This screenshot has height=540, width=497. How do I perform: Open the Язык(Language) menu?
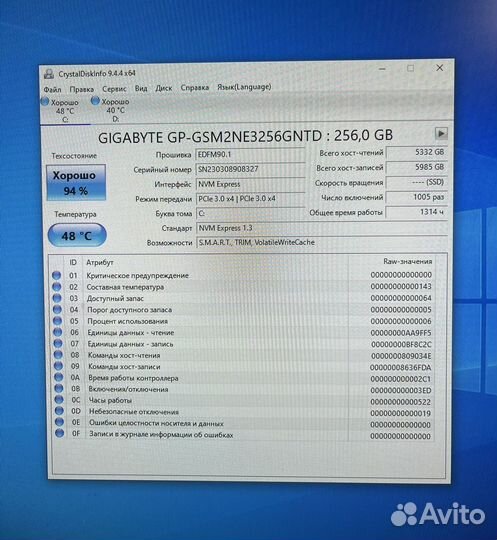pyautogui.click(x=244, y=87)
